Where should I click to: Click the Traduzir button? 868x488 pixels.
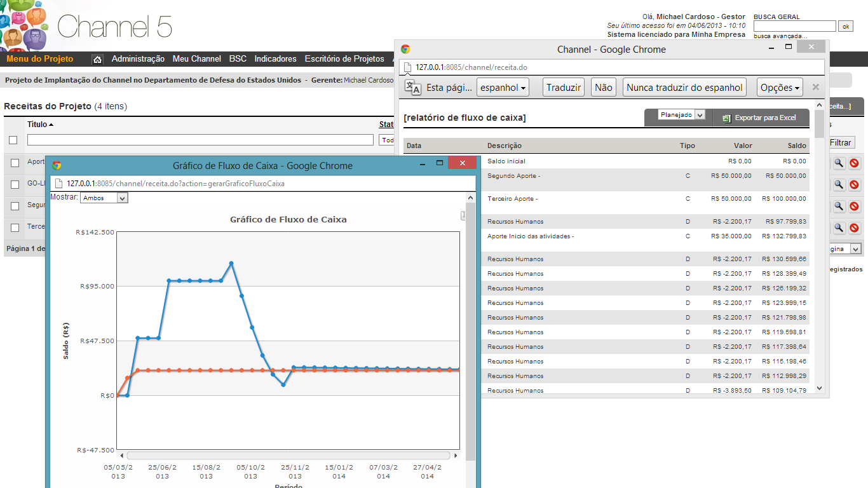pyautogui.click(x=564, y=88)
